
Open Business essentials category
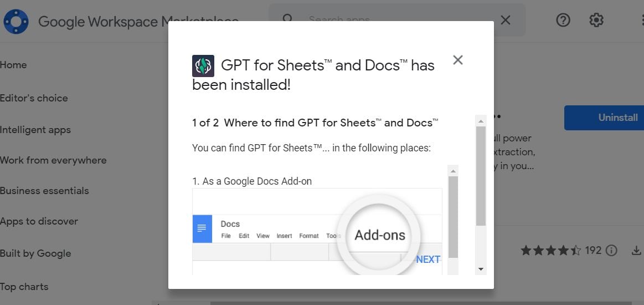click(x=44, y=191)
